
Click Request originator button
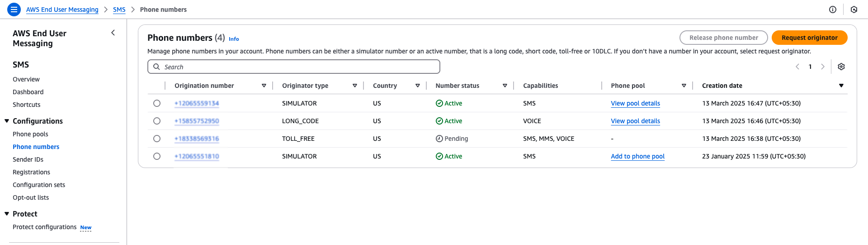point(809,38)
